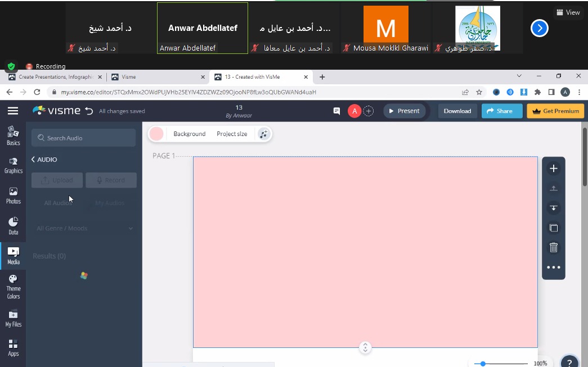Screen dimensions: 588x367
Task: Click the Search Audio input field
Action: click(x=84, y=138)
